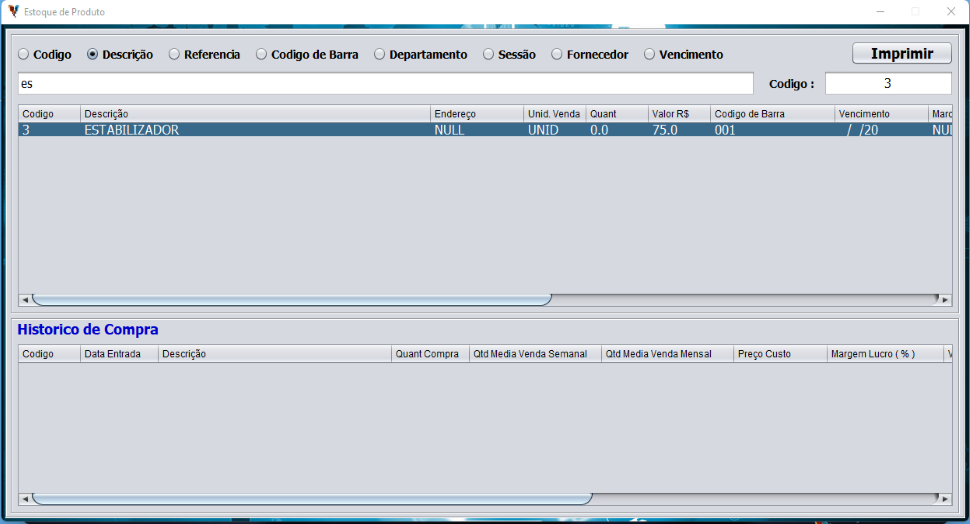Screen dimensions: 970x524
Task: Choose the Vencimento radio option
Action: tap(650, 55)
